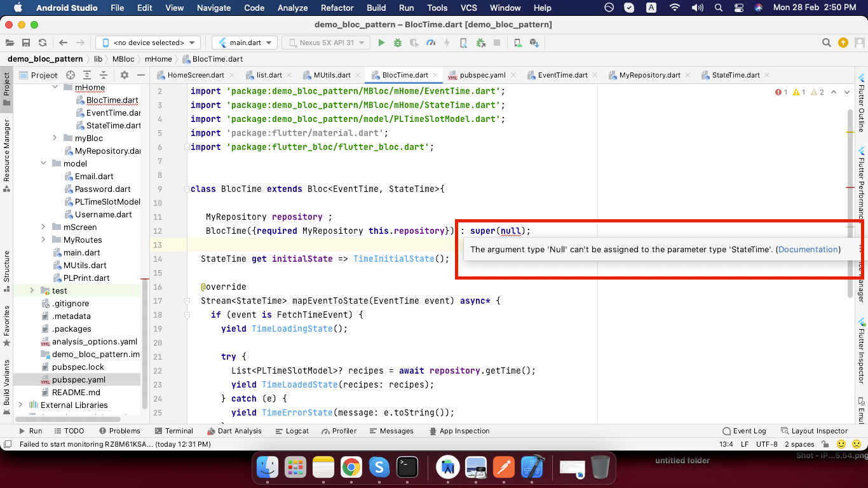Open the Layout Inspector button

(814, 431)
